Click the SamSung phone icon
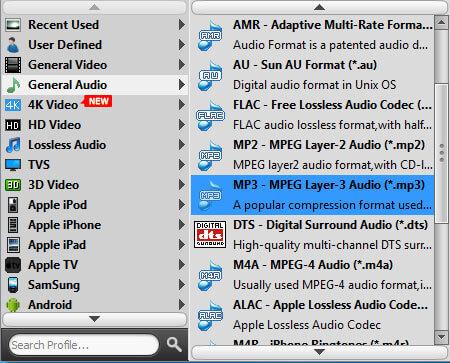Viewport: 450px width, 363px height. pos(13,285)
